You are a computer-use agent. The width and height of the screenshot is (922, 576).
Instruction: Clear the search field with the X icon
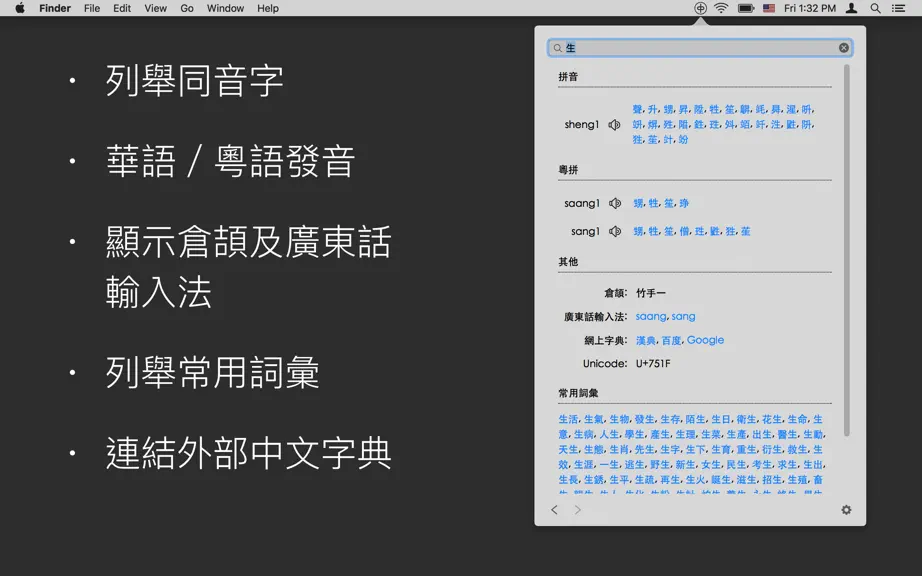click(844, 48)
